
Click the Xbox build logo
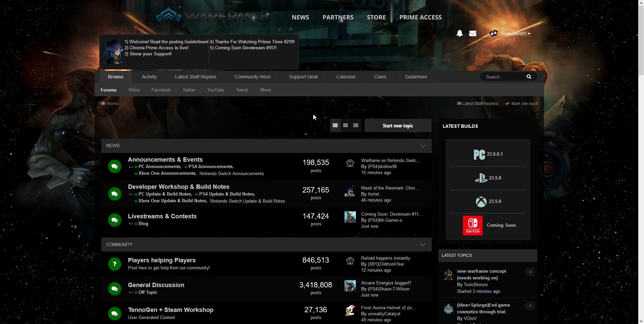tap(481, 202)
